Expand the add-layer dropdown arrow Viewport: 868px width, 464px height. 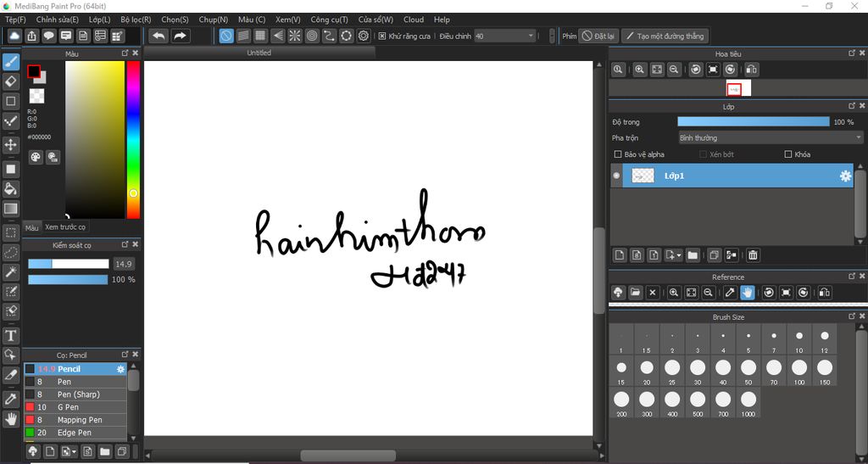[679, 255]
